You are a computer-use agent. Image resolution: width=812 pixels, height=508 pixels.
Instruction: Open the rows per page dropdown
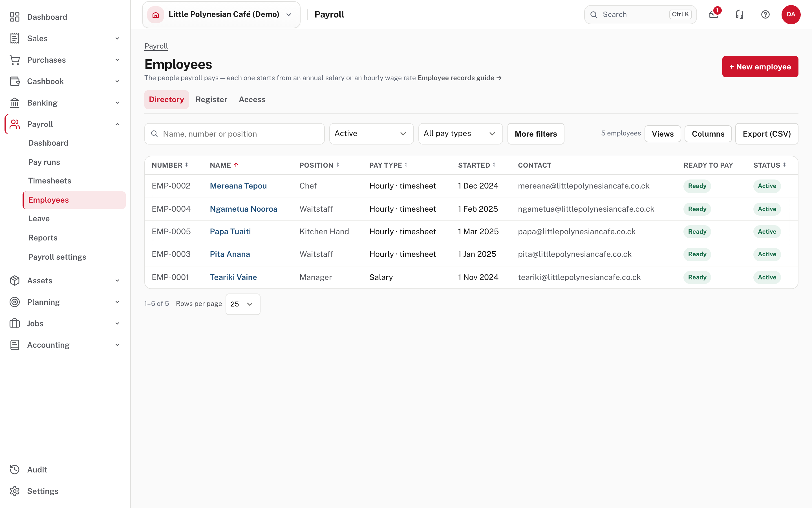242,304
